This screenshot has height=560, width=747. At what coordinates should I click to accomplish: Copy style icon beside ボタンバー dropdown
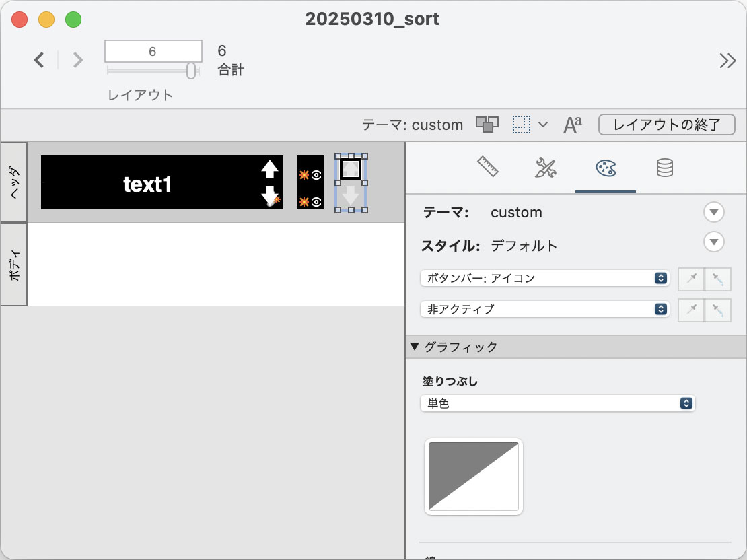[x=691, y=279]
